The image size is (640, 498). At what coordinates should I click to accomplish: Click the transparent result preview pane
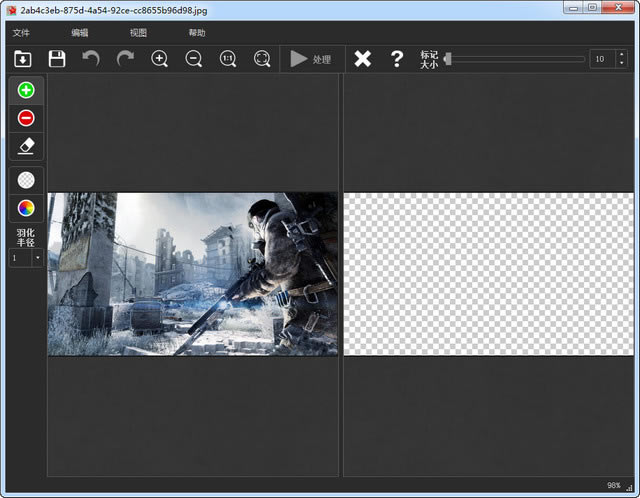pyautogui.click(x=489, y=274)
